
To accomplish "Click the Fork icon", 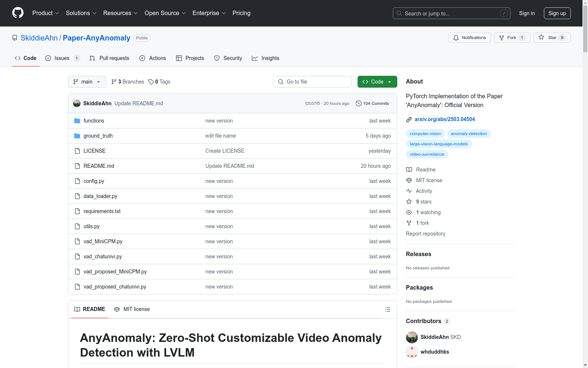I will [x=502, y=38].
